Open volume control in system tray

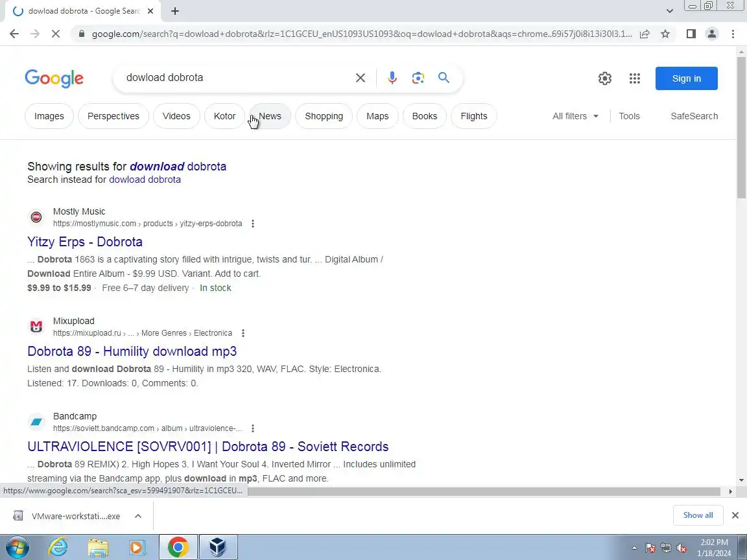(682, 548)
